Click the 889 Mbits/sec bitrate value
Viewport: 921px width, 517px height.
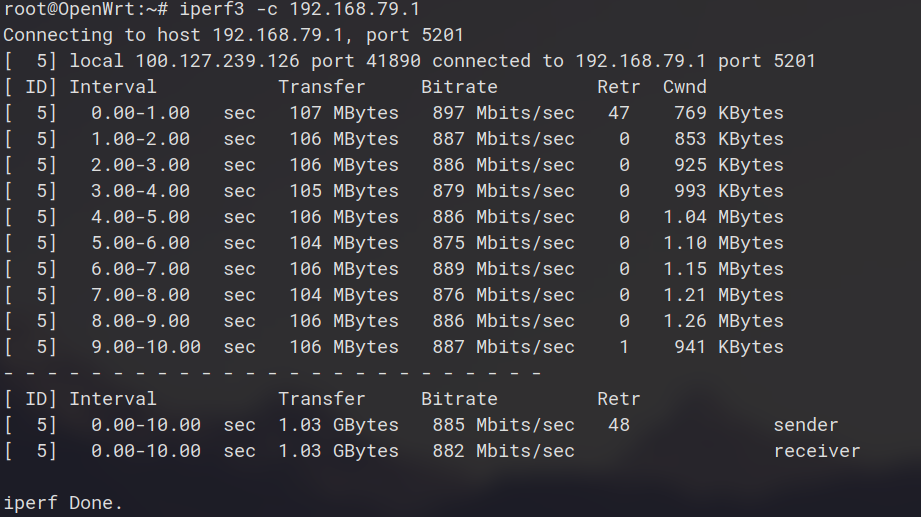503,270
